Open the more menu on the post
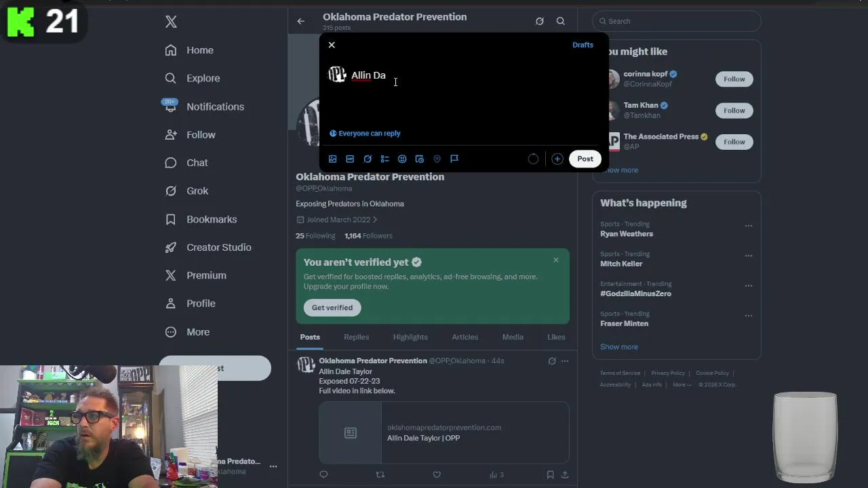 click(x=565, y=361)
